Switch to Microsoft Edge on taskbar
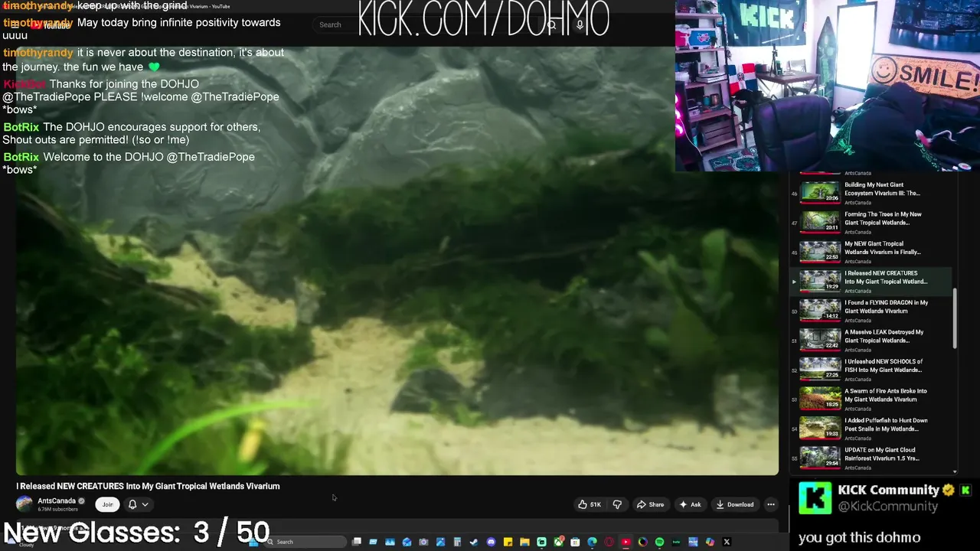The image size is (980, 551). pos(592,542)
